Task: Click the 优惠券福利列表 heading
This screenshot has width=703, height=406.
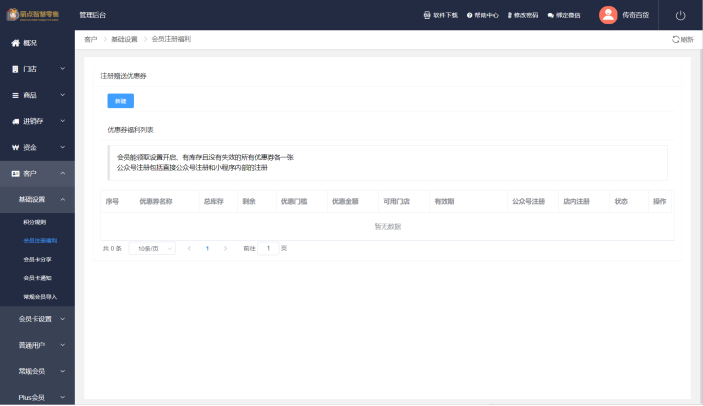Action: (130, 130)
